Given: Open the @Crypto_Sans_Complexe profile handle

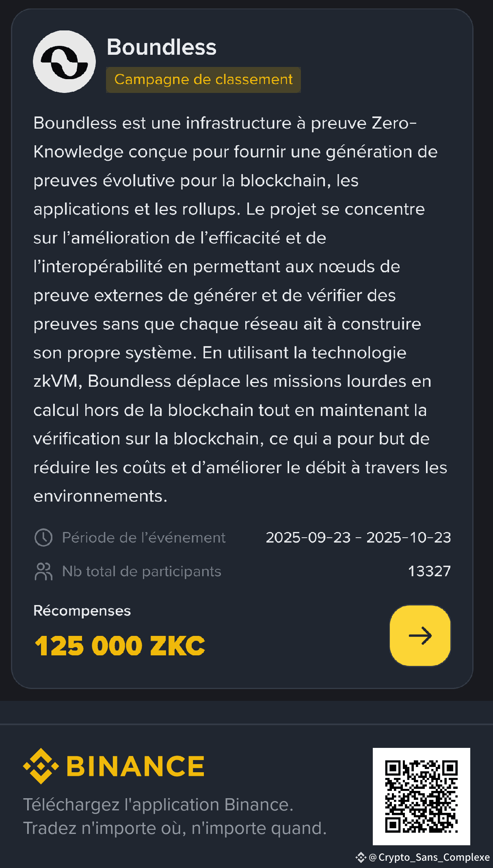Looking at the screenshot, I should click(430, 857).
